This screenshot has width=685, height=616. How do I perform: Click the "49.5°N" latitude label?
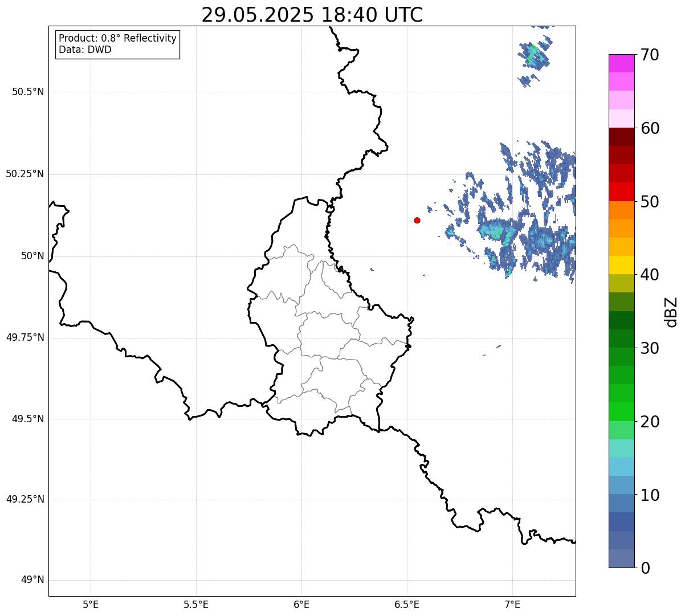point(28,419)
